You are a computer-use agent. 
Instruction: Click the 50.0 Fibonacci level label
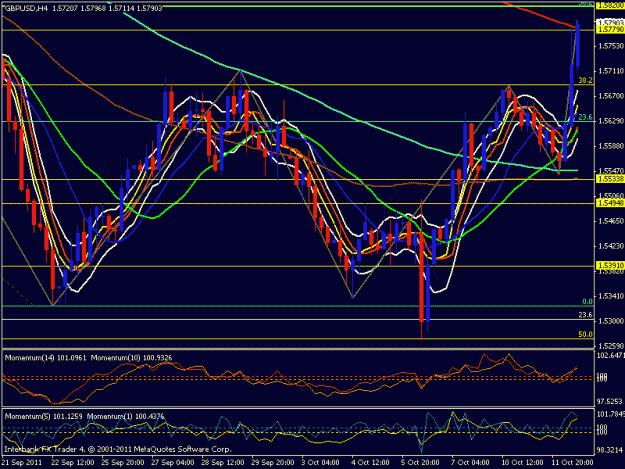[x=585, y=334]
